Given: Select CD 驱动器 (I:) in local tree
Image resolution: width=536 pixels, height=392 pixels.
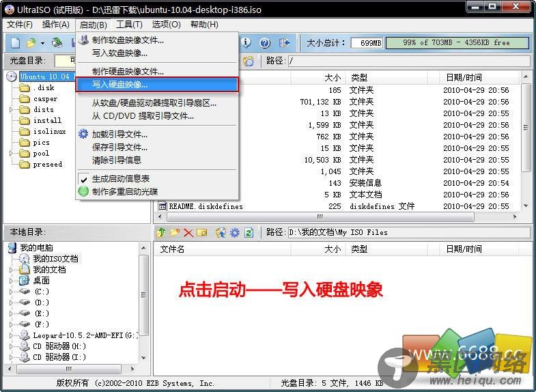Looking at the screenshot, I should (x=59, y=357).
